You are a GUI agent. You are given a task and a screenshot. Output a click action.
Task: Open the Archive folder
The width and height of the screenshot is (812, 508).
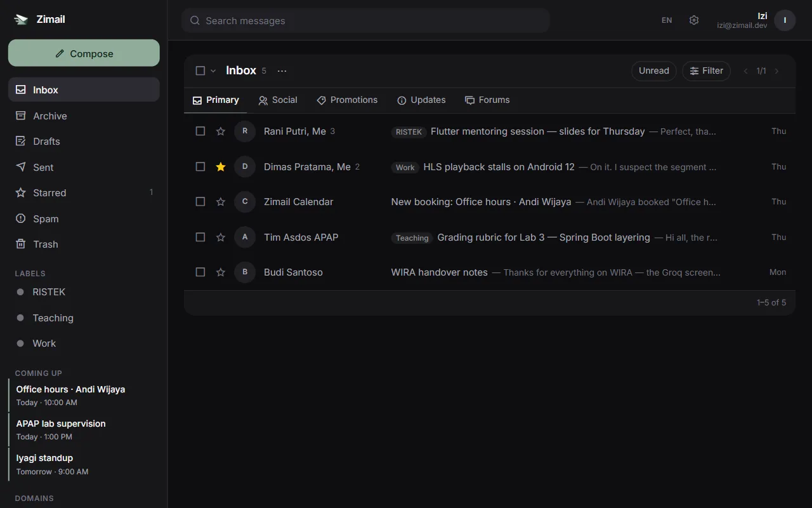(84, 116)
